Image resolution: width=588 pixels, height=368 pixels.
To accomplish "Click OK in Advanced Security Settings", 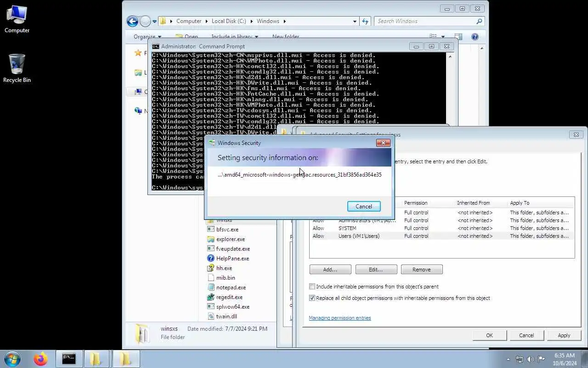I will click(x=489, y=335).
